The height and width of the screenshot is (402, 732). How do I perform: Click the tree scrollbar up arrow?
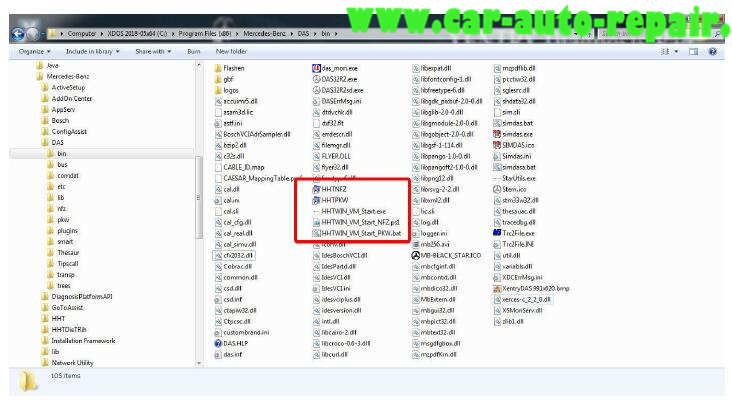click(x=199, y=65)
